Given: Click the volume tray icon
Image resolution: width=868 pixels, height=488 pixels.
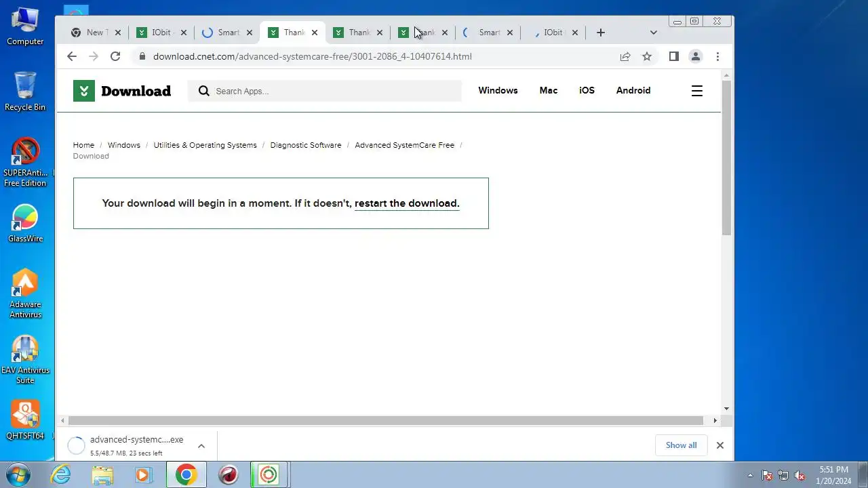Looking at the screenshot, I should (x=800, y=475).
